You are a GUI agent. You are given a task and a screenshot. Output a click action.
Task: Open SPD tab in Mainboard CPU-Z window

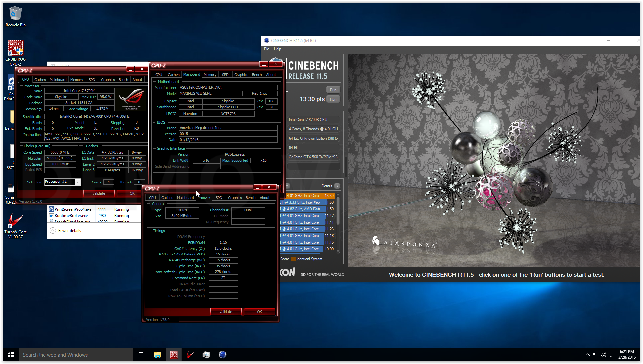225,75
